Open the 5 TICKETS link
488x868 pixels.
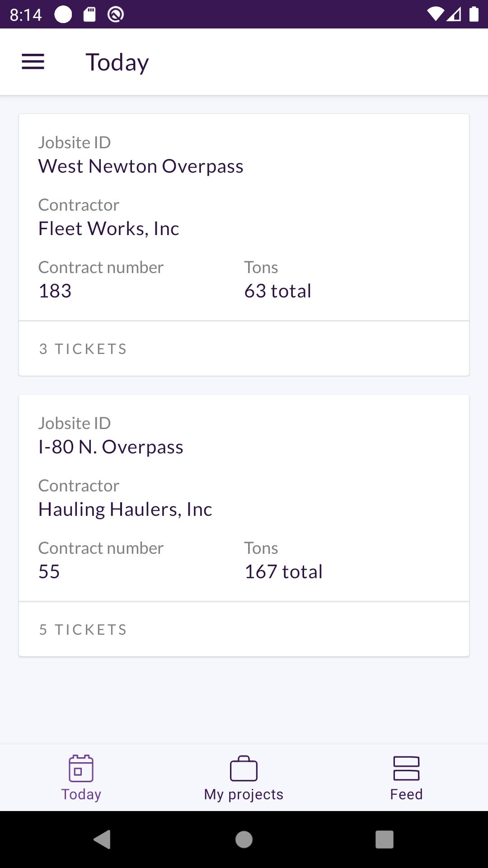pyautogui.click(x=83, y=630)
